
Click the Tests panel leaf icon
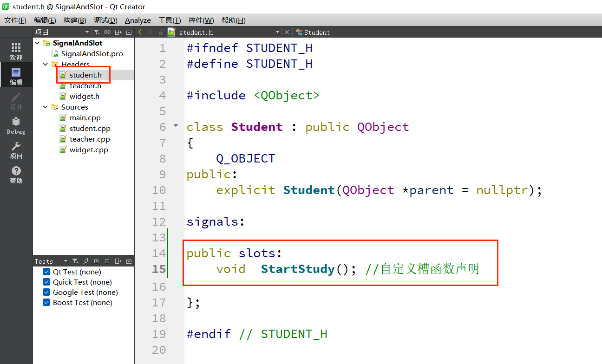(x=86, y=261)
